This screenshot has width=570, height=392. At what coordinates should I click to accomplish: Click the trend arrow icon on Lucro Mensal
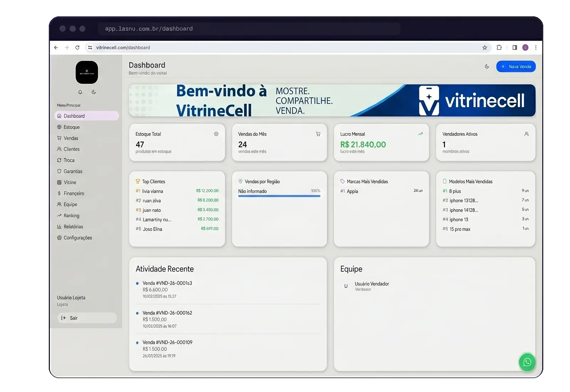[420, 134]
